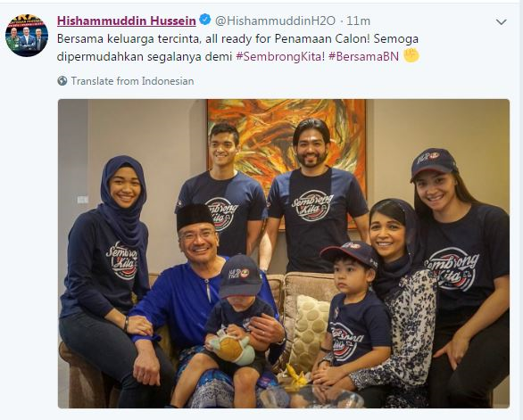Open the 11m tweet timestamp
This screenshot has height=420, width=523.
point(358,21)
